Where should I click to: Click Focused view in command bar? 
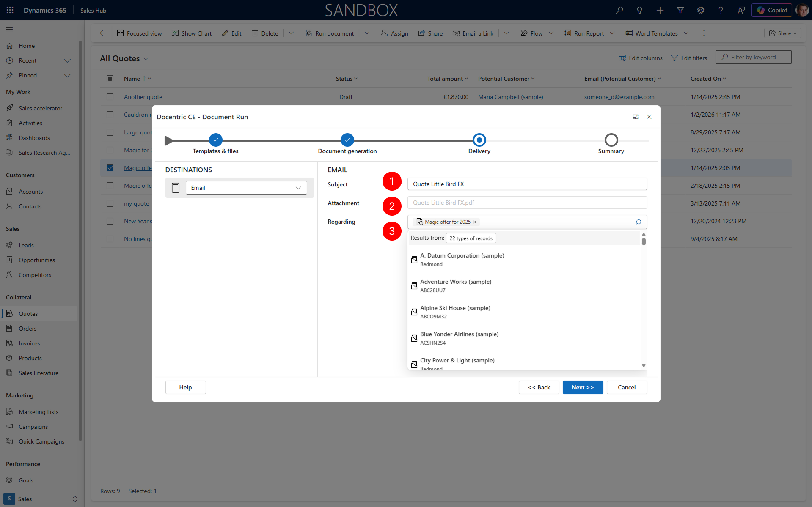click(x=139, y=33)
